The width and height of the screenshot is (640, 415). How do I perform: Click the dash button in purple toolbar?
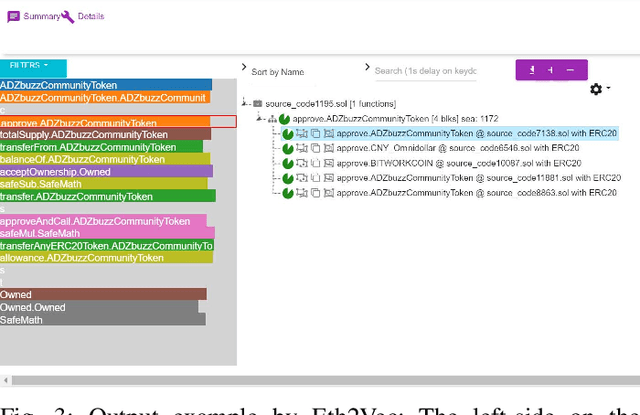[x=570, y=70]
